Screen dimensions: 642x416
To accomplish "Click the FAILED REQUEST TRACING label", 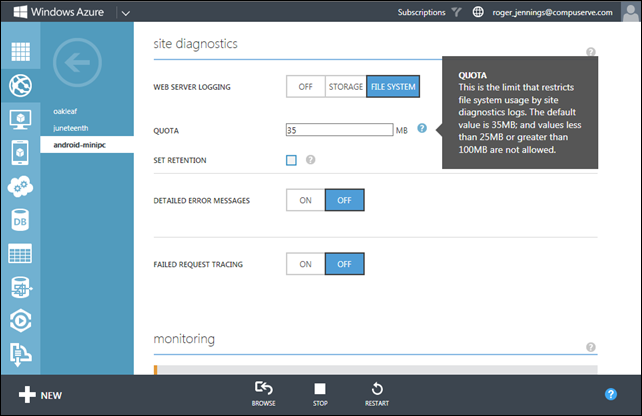I will 198,265.
